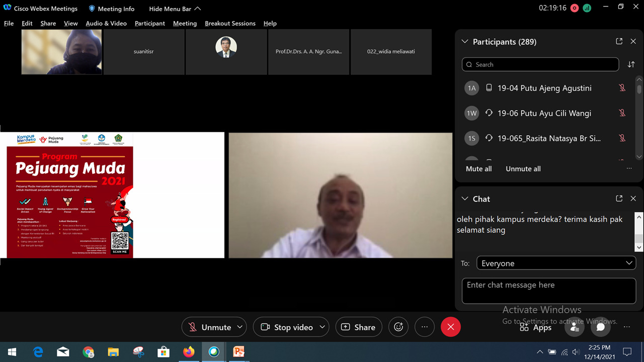Select the 022_widia meliawati thumbnail
This screenshot has width=644, height=362.
click(x=391, y=52)
